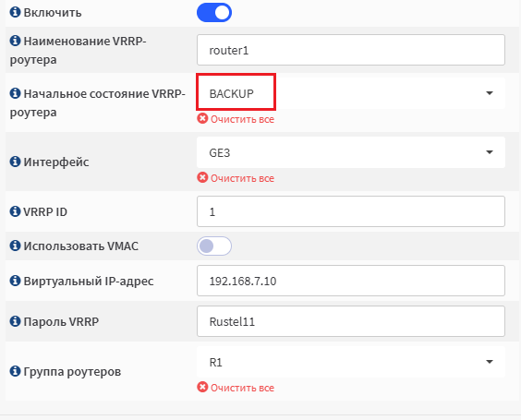Click info icon beside VRRP ID
Viewport: 521px width, 420px height.
(15, 211)
